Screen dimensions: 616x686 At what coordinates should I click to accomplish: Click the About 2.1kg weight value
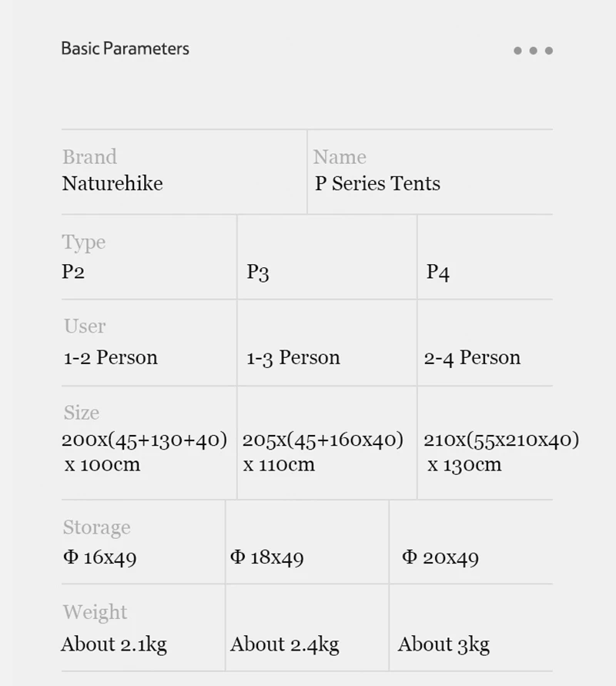click(x=114, y=644)
